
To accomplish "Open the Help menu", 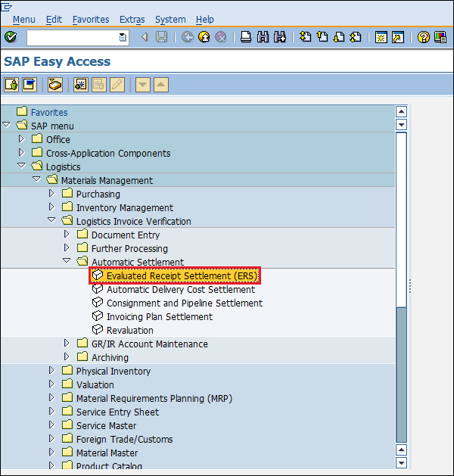I will pyautogui.click(x=205, y=20).
